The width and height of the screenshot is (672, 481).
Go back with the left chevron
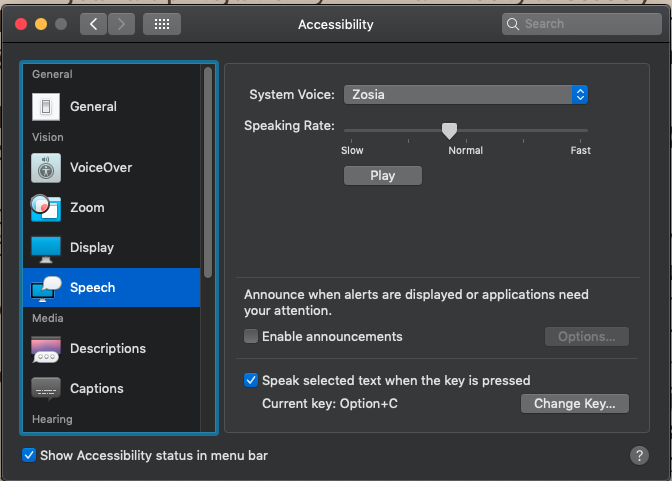(94, 24)
